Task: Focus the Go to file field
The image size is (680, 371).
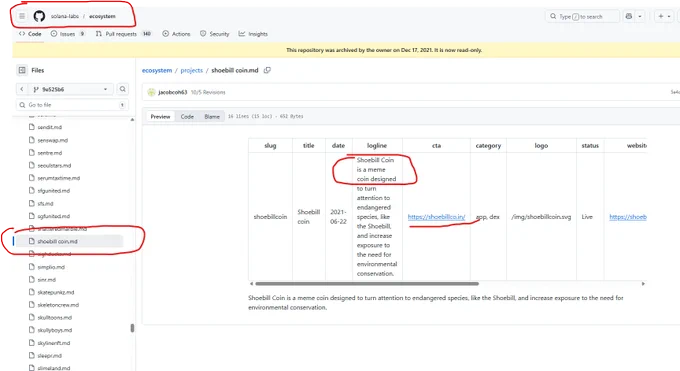Action: [x=72, y=105]
